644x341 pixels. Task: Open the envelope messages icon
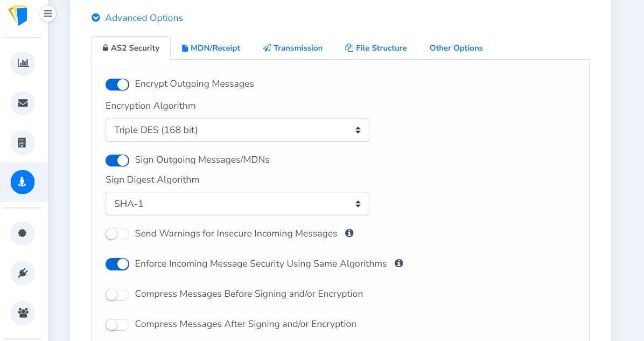point(23,103)
